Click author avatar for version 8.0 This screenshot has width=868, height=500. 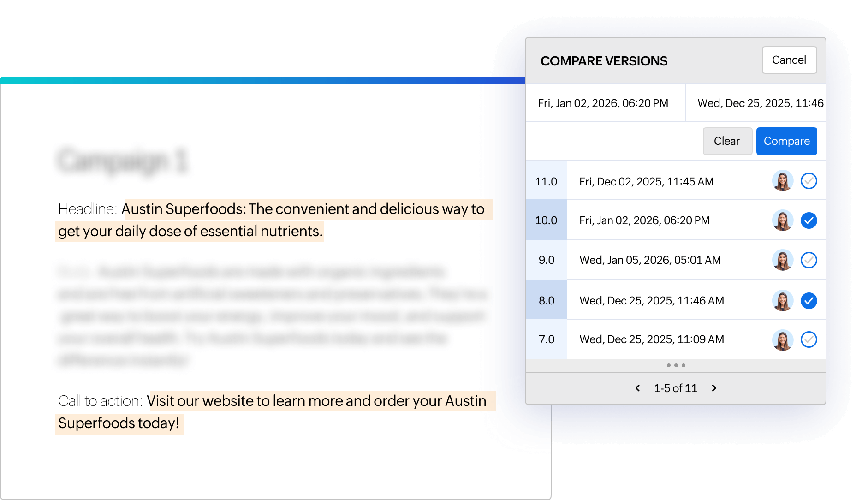[x=782, y=301]
